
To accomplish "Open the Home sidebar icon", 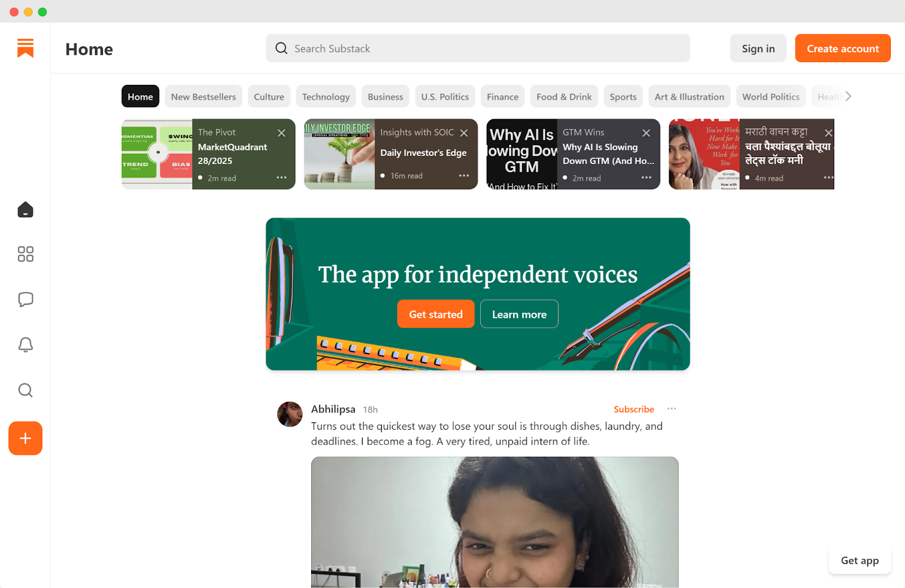I will click(25, 210).
